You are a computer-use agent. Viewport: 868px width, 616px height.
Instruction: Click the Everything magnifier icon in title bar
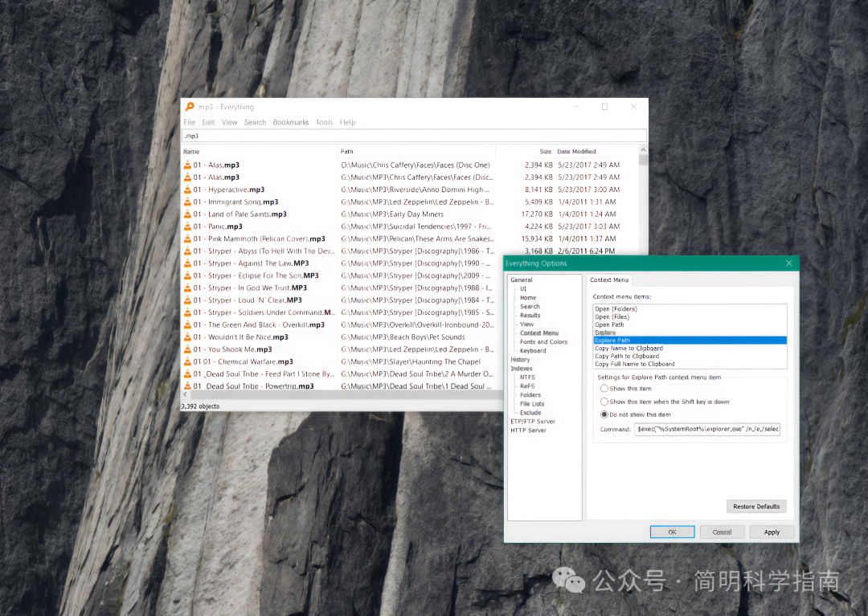pyautogui.click(x=190, y=107)
